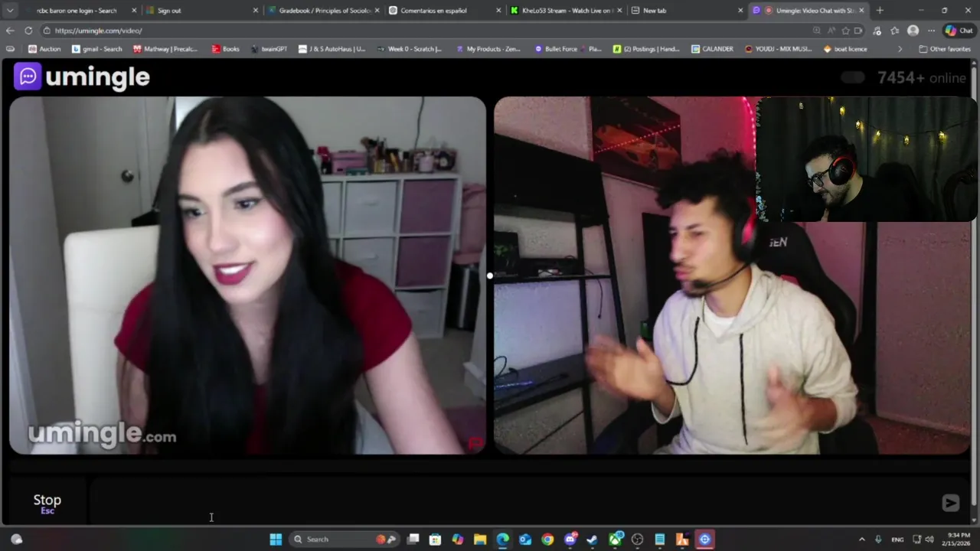Click the stranger's video feed

tap(247, 275)
